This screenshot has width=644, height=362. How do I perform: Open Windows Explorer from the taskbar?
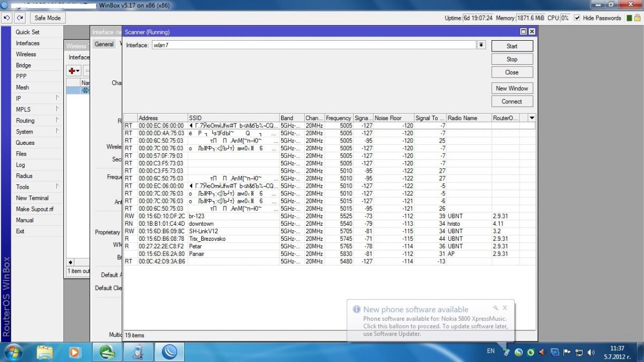tap(45, 352)
